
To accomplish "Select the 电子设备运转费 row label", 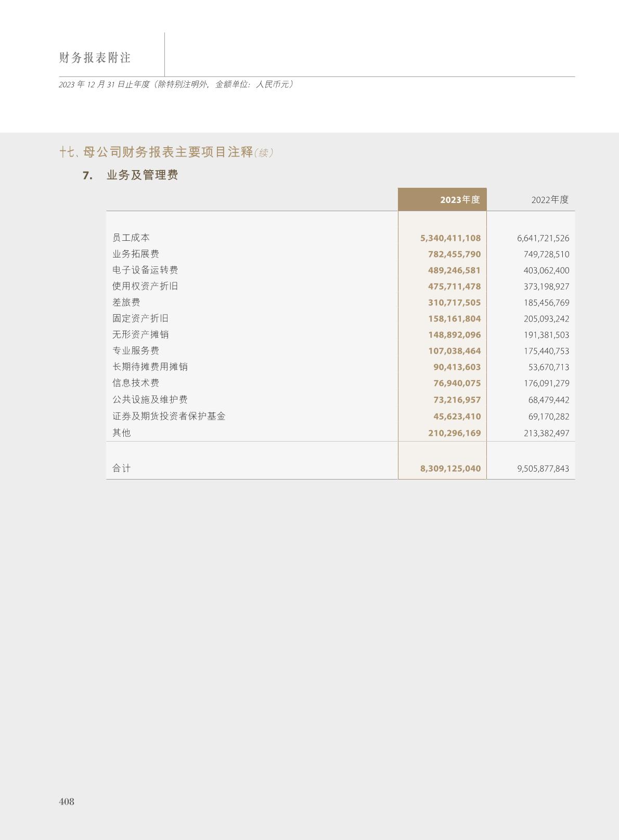I will (145, 270).
